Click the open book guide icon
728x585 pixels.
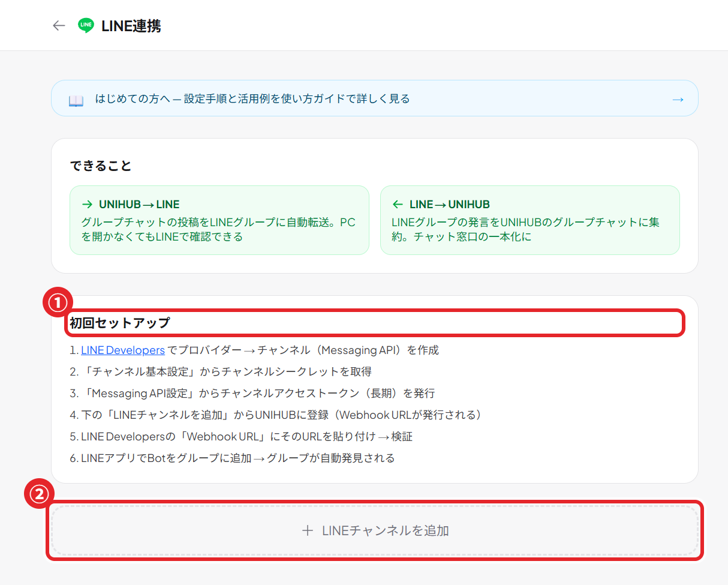click(x=76, y=100)
